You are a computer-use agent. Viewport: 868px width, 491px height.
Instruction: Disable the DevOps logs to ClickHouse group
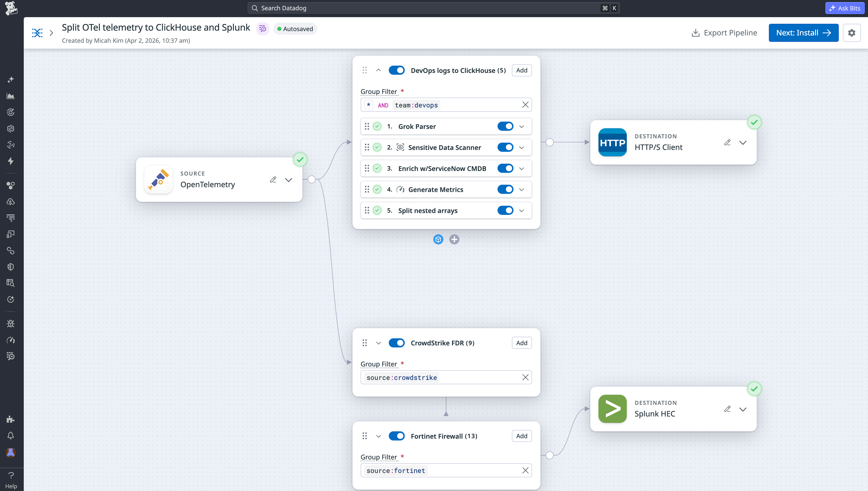[x=397, y=70]
